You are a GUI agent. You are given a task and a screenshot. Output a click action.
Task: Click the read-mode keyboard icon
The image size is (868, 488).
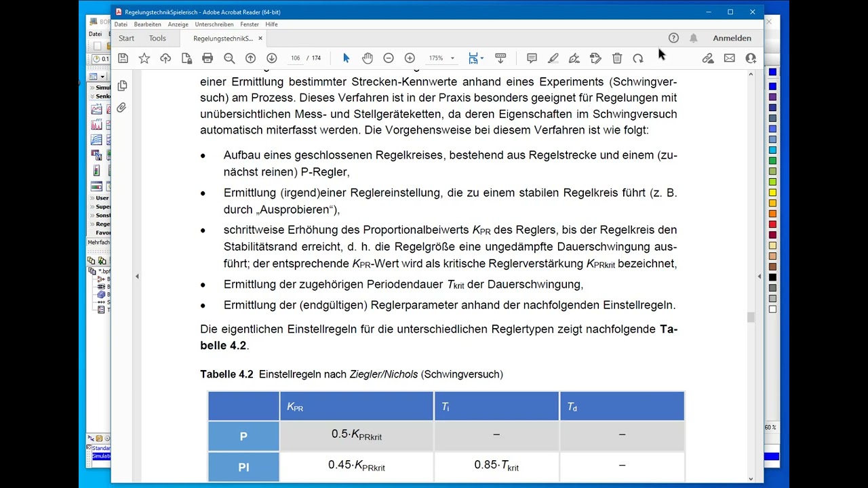[500, 58]
